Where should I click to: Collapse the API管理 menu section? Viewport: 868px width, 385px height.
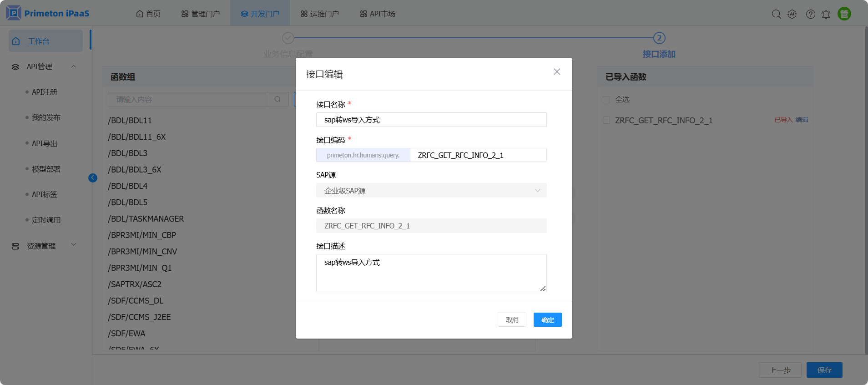click(x=74, y=66)
